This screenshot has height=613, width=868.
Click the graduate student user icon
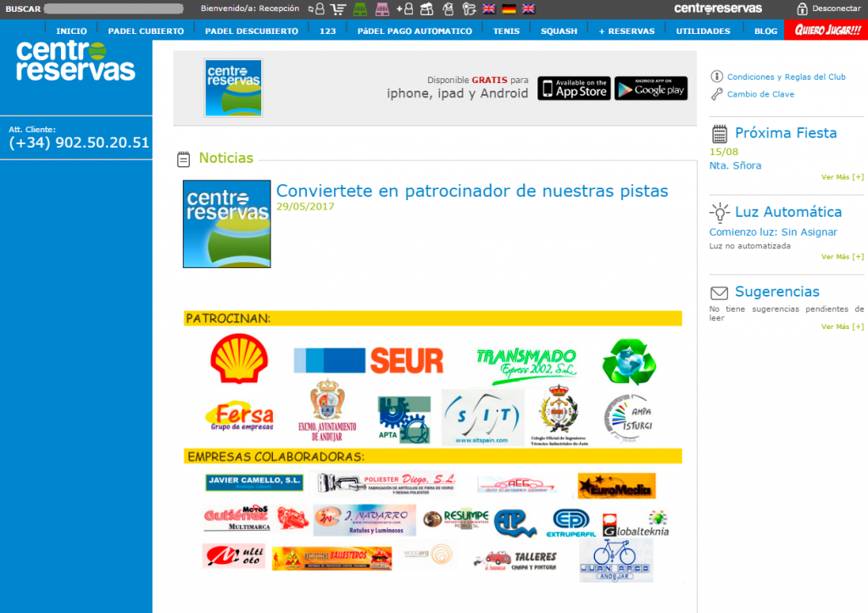(x=448, y=8)
